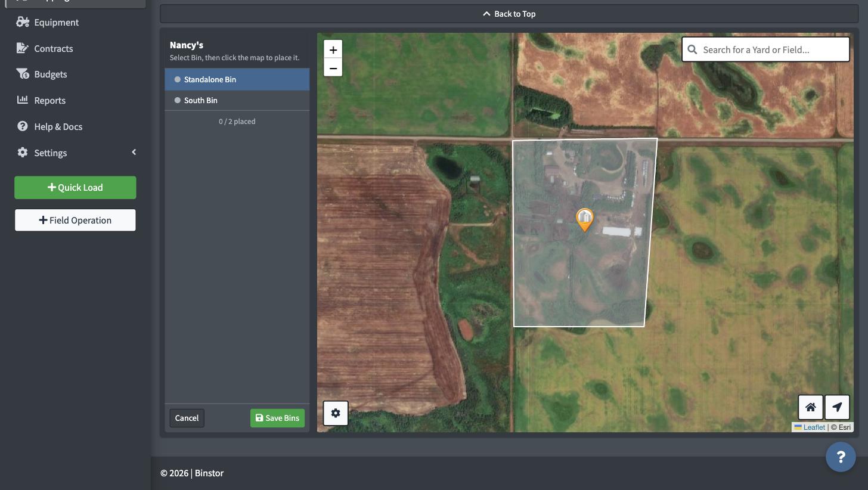
Task: Open the floating help bubble
Action: click(x=841, y=457)
